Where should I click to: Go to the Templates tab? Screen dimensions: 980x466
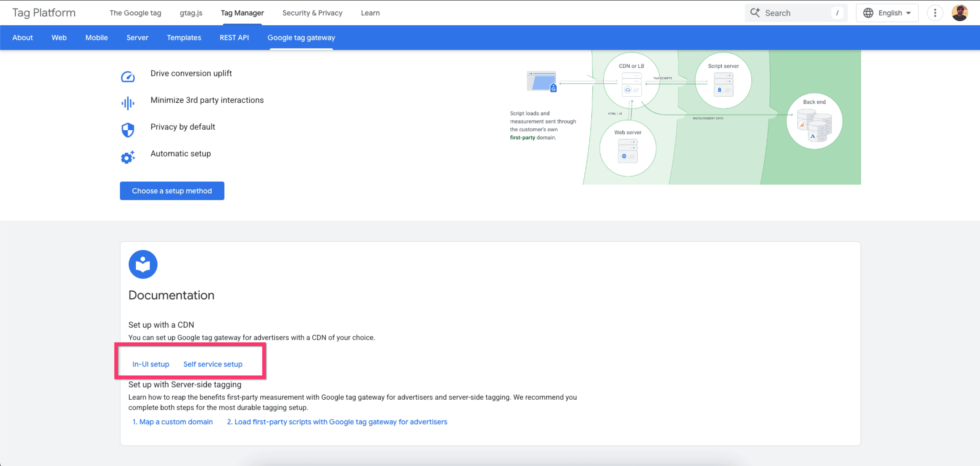click(184, 38)
